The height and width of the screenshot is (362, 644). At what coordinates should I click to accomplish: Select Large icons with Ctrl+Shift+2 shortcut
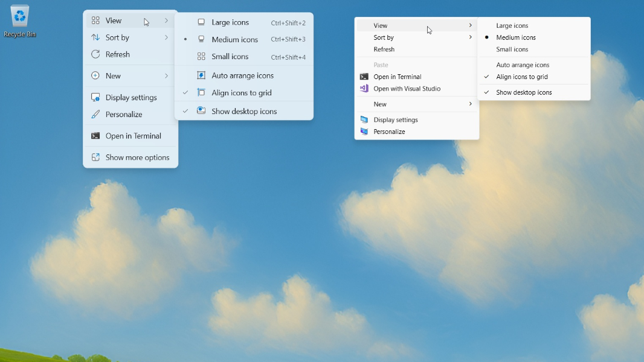tap(244, 22)
